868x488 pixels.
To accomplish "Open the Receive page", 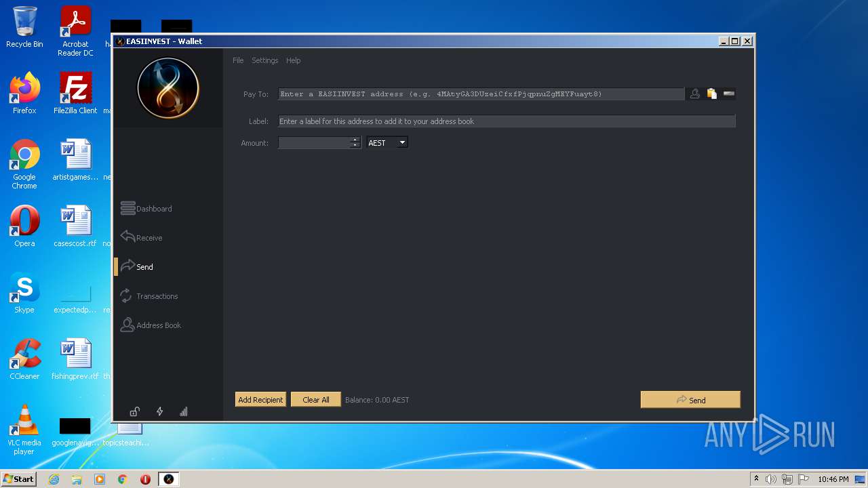I will coord(142,238).
